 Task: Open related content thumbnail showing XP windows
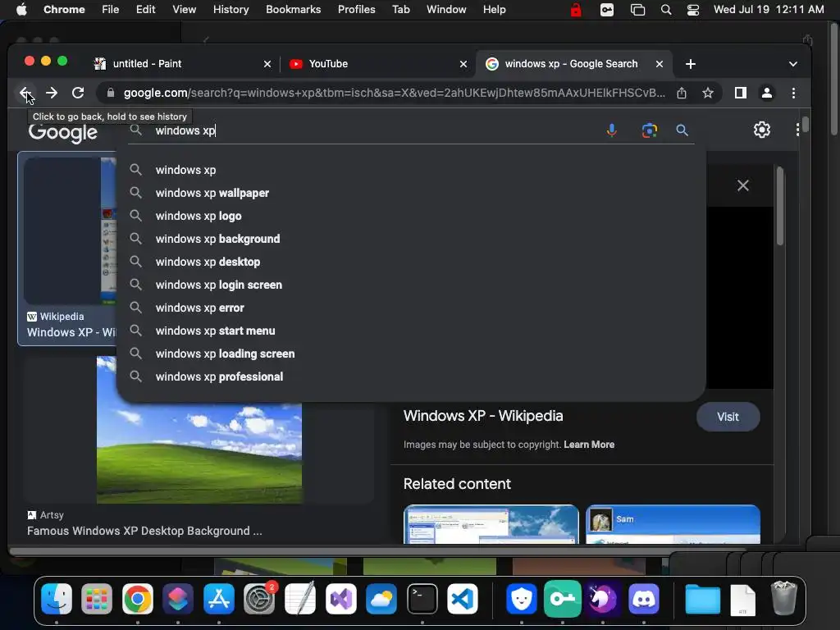tap(491, 524)
